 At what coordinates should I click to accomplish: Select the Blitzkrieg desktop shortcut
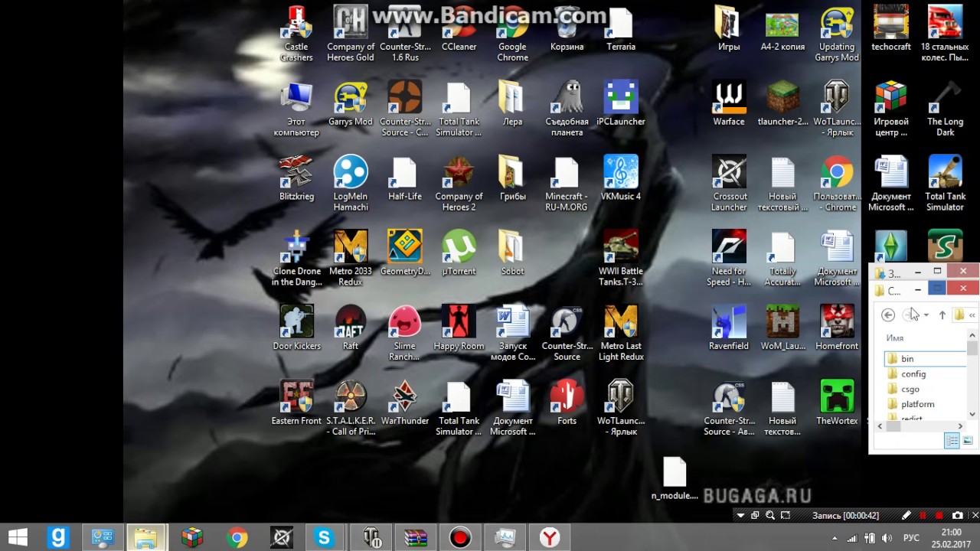click(x=296, y=178)
